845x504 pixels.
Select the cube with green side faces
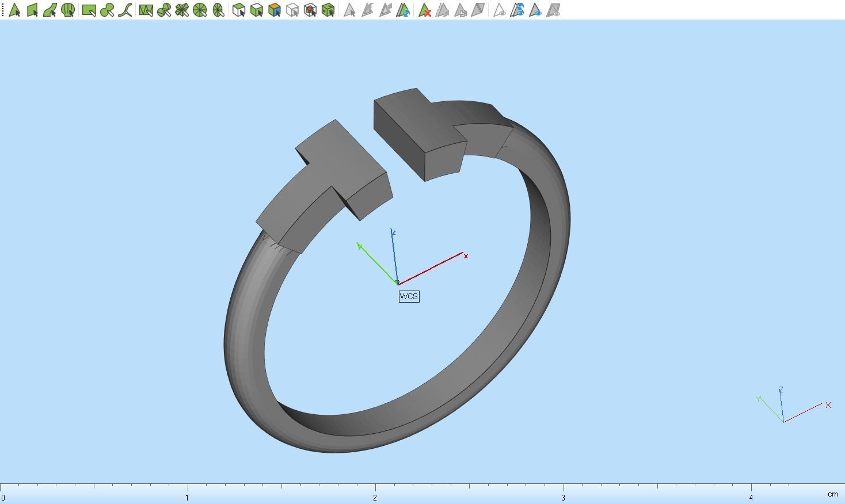point(257,10)
